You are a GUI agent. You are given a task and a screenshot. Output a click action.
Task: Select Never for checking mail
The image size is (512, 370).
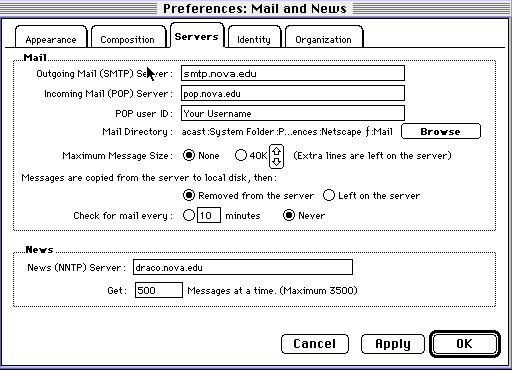pos(289,215)
